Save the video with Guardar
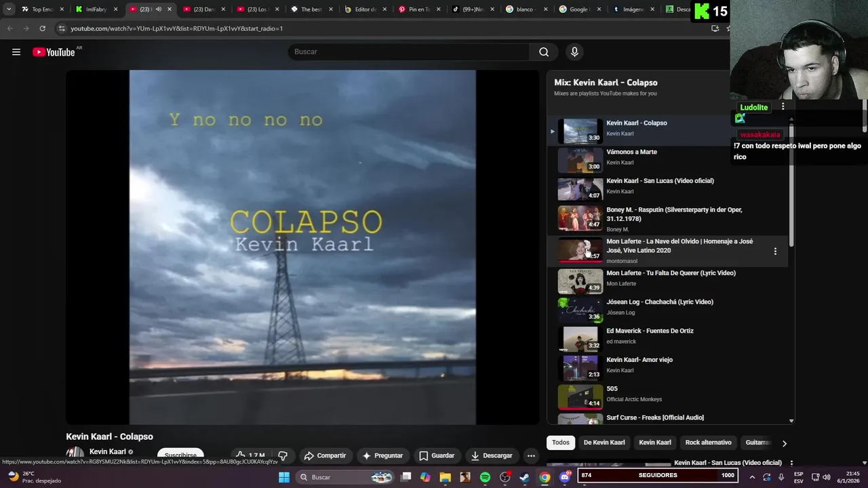The image size is (868, 488). [437, 455]
